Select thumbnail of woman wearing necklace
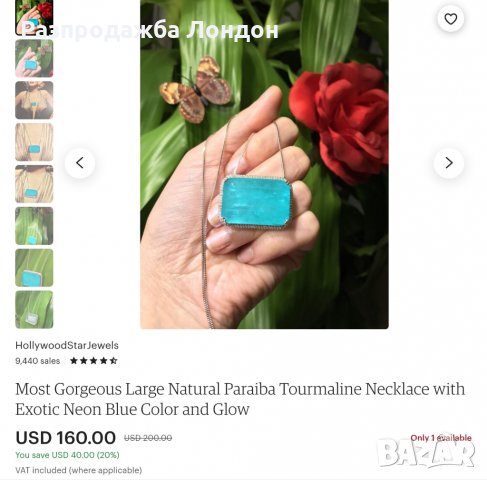 pos(34,100)
